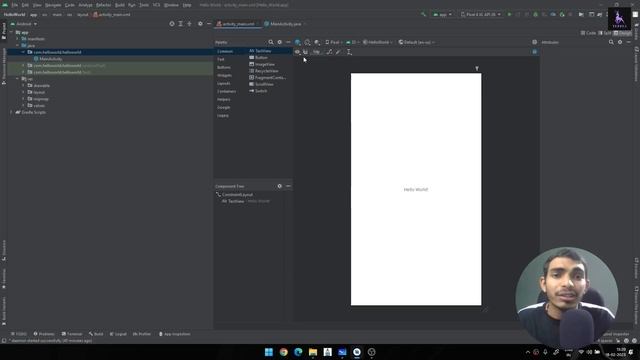This screenshot has width=640, height=360.
Task: Search the Palette with magnifier icon
Action: tap(271, 42)
